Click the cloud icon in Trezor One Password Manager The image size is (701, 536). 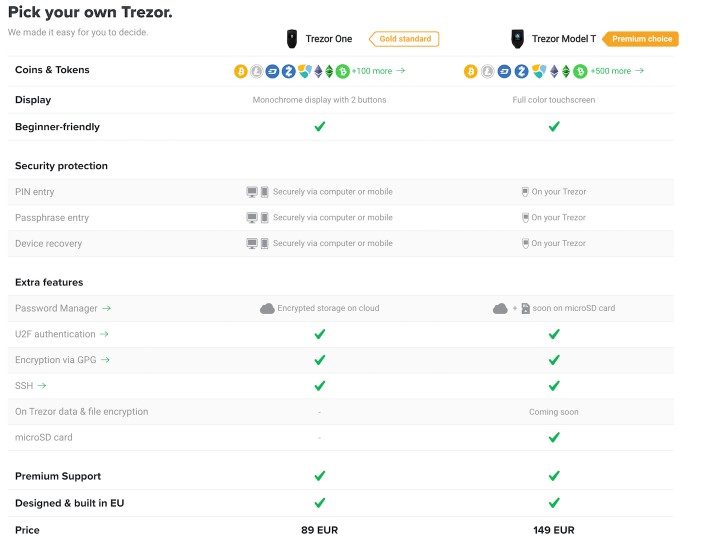coord(267,308)
